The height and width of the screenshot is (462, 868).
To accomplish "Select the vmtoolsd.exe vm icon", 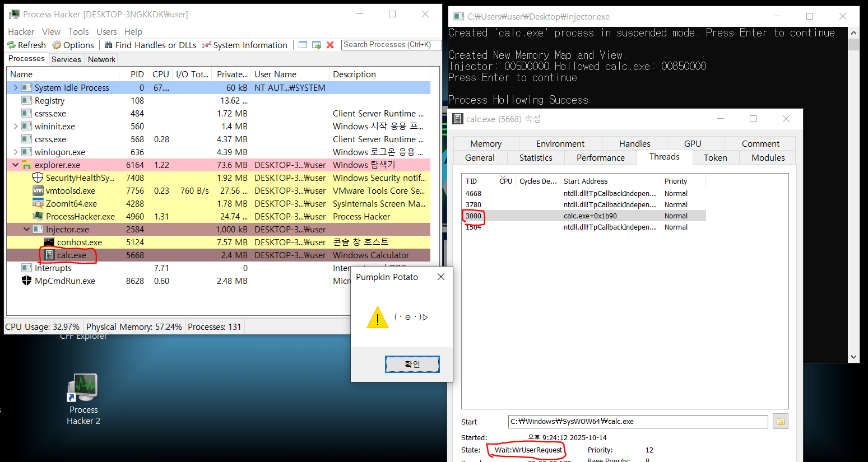I will click(38, 190).
